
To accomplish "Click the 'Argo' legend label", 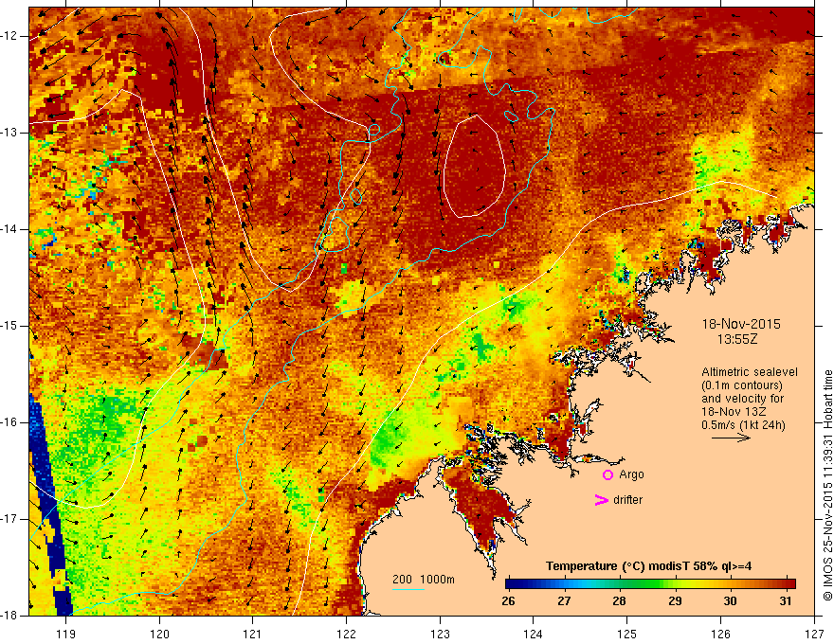I will [x=631, y=474].
